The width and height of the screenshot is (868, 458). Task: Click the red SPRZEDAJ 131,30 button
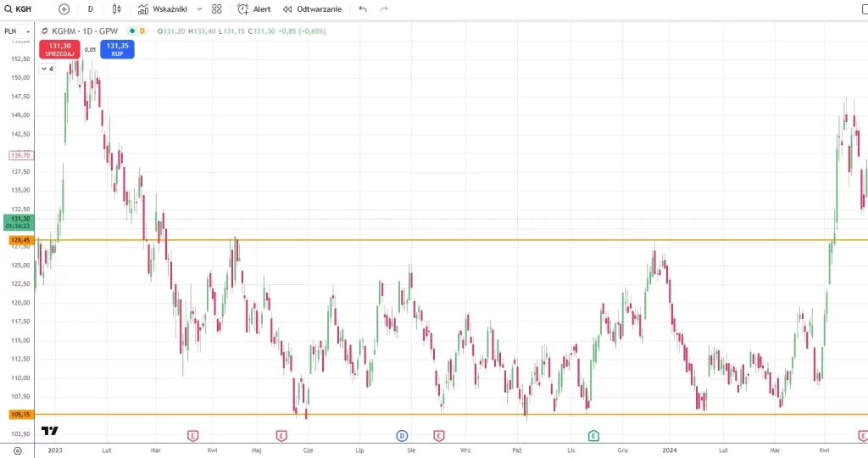pyautogui.click(x=59, y=49)
